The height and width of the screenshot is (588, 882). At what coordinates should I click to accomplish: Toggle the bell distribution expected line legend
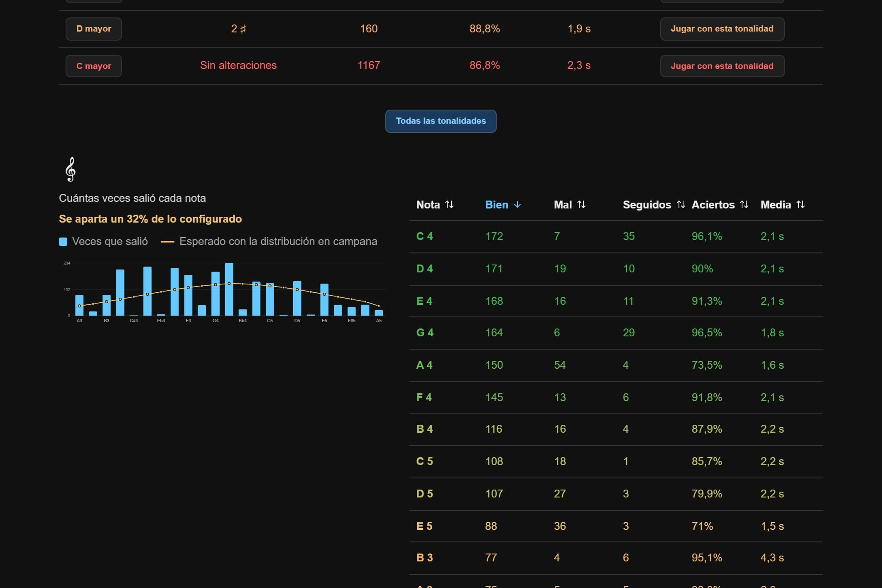click(x=269, y=242)
